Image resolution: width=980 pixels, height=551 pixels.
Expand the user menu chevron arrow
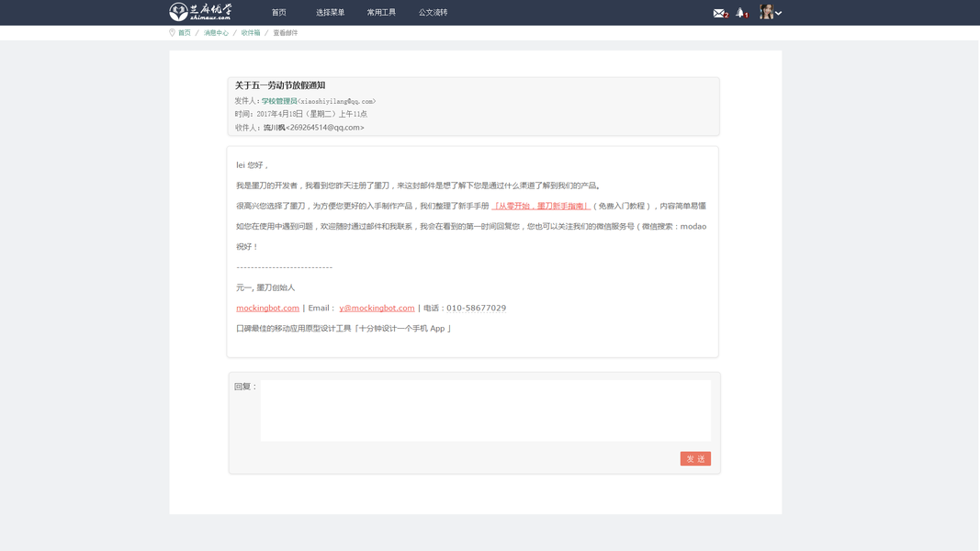(778, 13)
